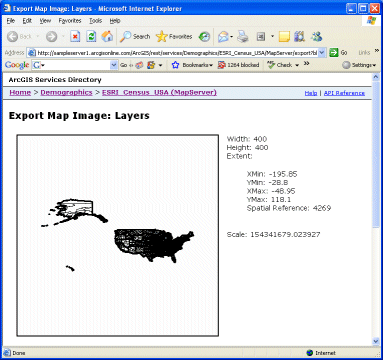Click the Width: 400 text
383x360 pixels.
(247, 139)
